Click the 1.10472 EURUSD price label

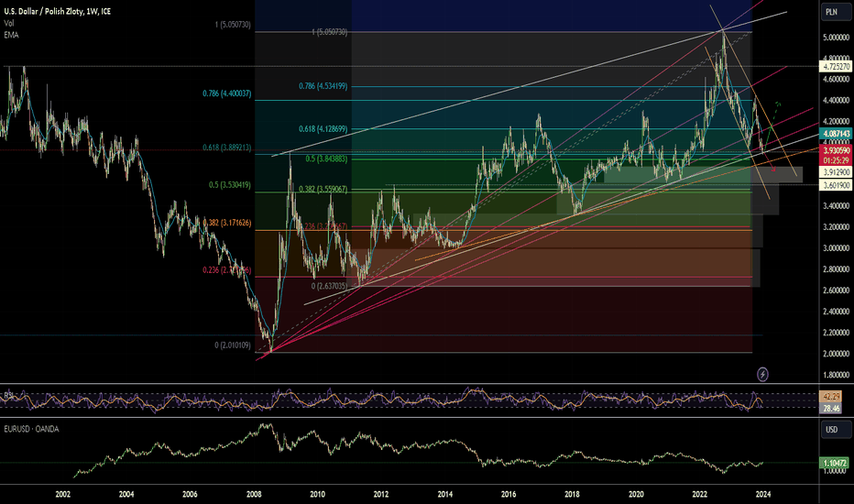835,463
